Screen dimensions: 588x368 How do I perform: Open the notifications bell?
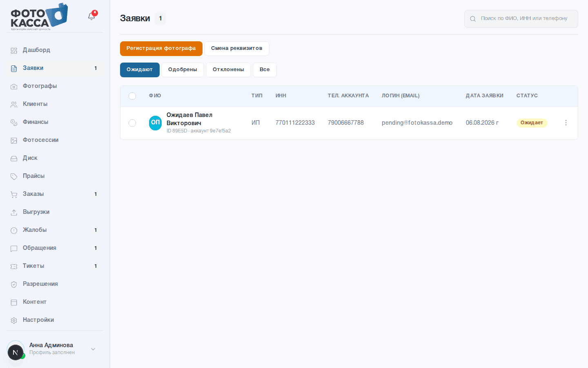[x=91, y=16]
